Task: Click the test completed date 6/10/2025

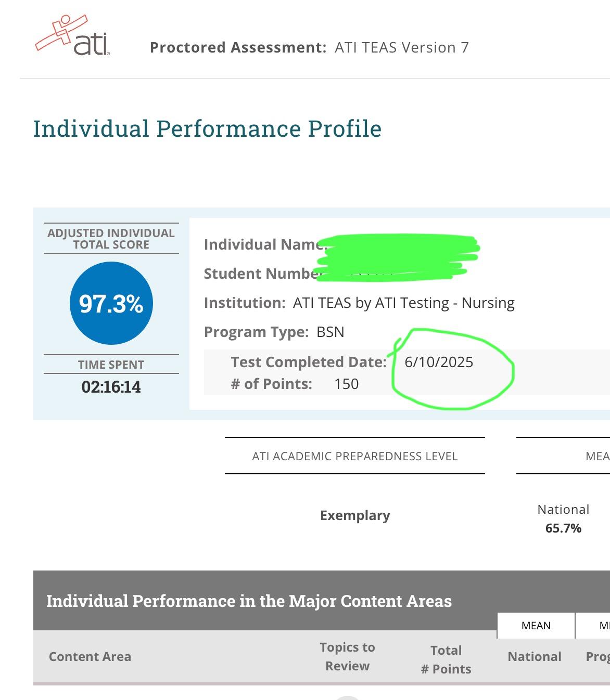Action: coord(439,362)
